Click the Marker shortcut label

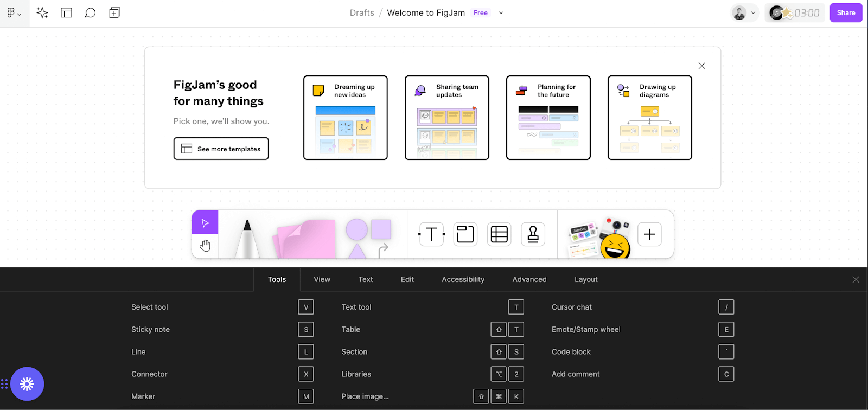point(143,396)
